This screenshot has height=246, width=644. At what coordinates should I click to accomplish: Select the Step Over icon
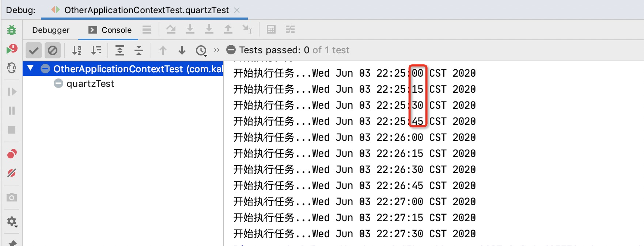tap(171, 29)
